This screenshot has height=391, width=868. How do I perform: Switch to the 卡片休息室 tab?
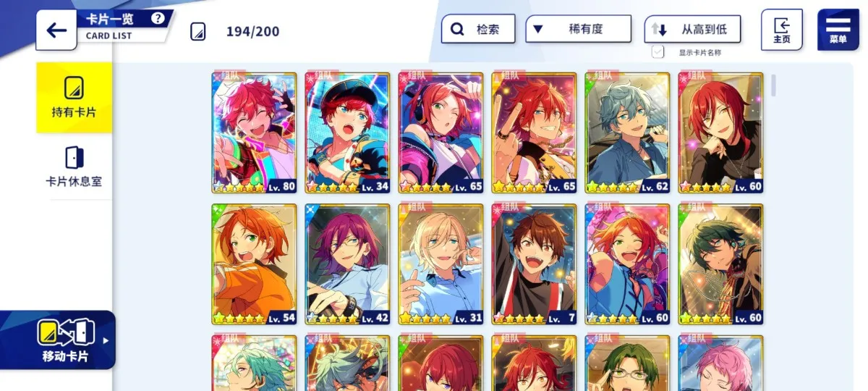point(75,167)
